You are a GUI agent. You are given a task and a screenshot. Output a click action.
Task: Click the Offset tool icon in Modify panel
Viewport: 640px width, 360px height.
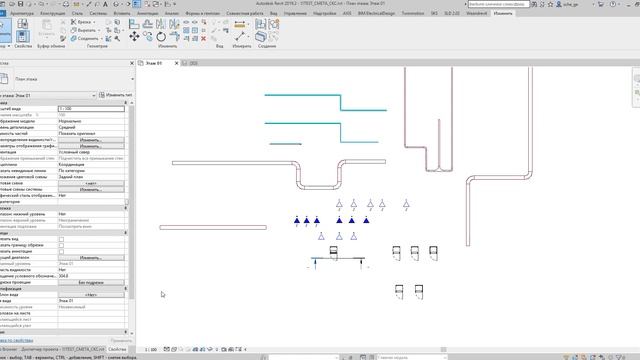(x=148, y=24)
